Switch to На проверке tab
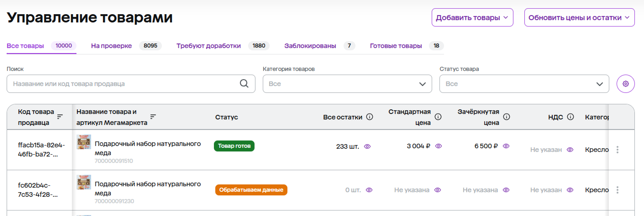 126,46
